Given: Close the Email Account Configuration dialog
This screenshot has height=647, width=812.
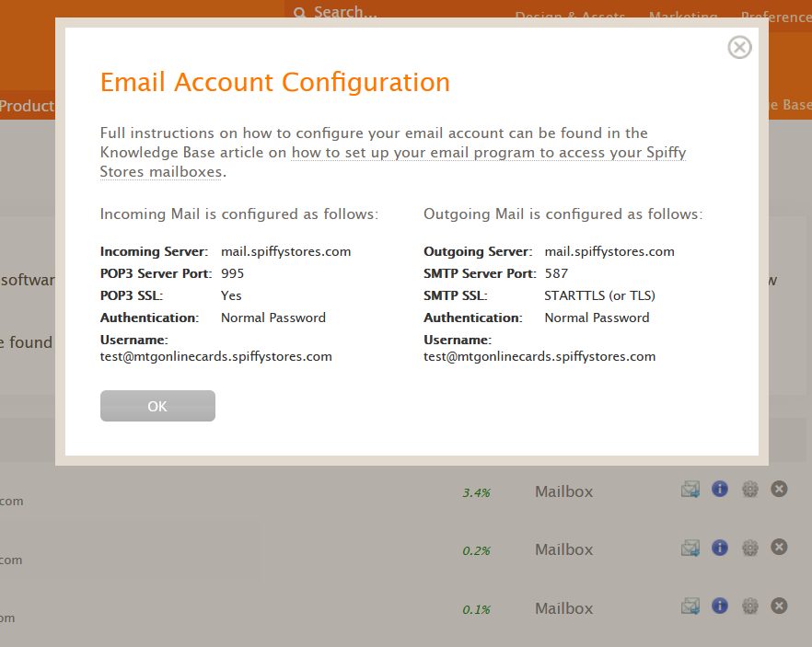Looking at the screenshot, I should [739, 48].
